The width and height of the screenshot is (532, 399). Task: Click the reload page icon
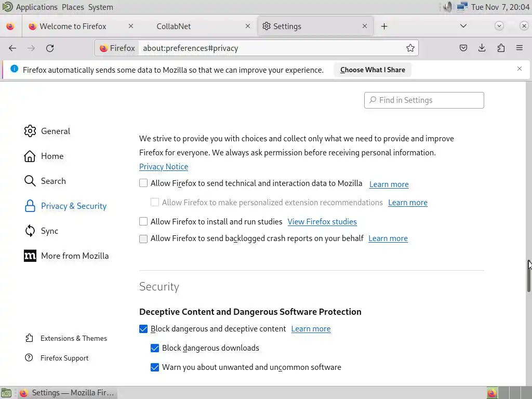pyautogui.click(x=50, y=48)
